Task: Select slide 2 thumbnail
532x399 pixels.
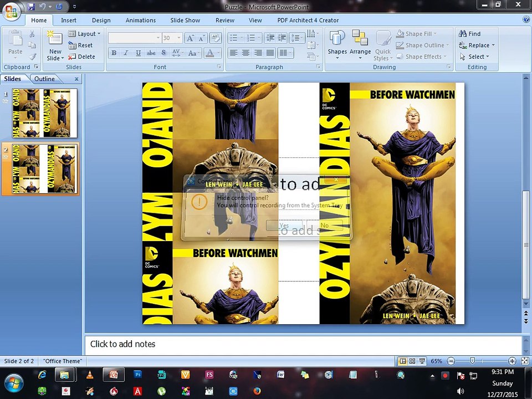Action: (x=44, y=168)
